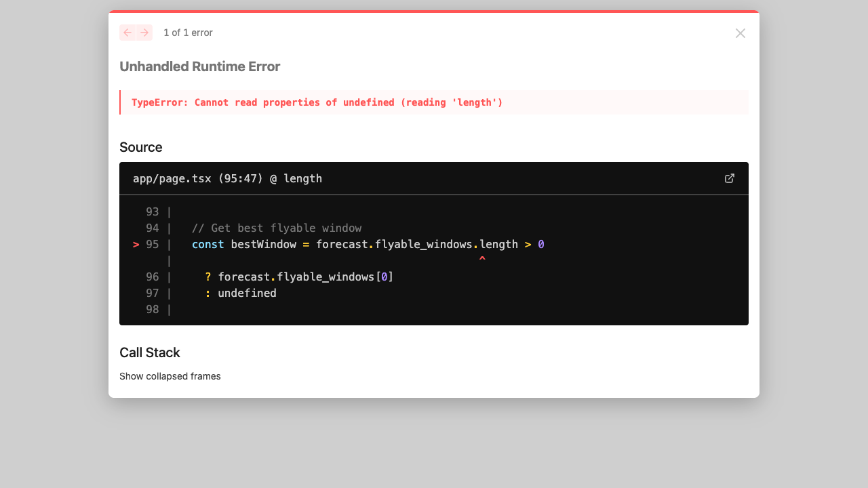Select the red TypeError message text
Viewport: 868px width, 488px height.
click(x=317, y=102)
